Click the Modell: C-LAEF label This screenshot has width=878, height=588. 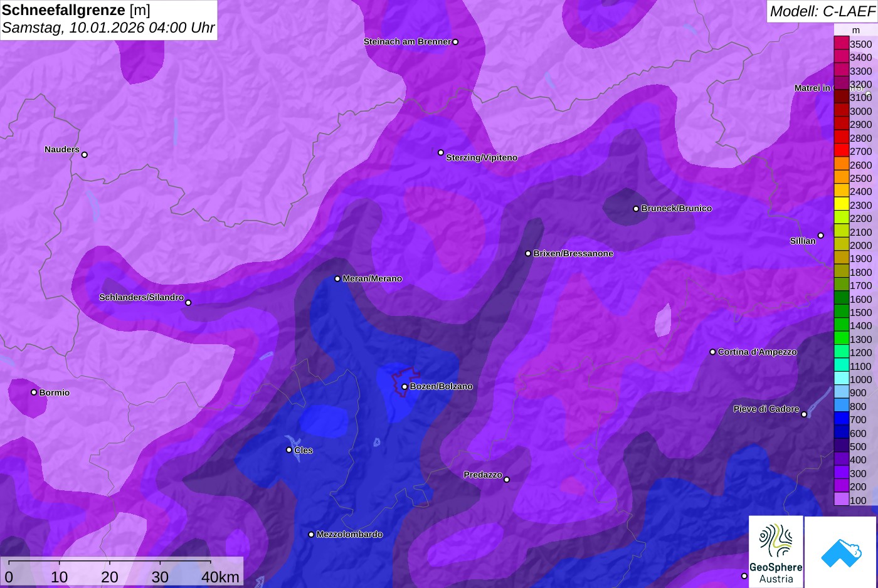pyautogui.click(x=822, y=11)
